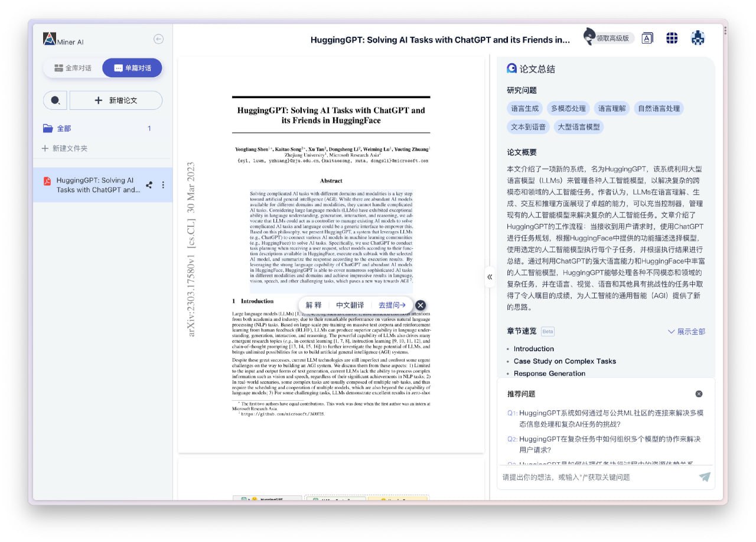The height and width of the screenshot is (542, 756).
Task: Click the github.com/microsoft/JARVIS footnote link
Action: (282, 414)
